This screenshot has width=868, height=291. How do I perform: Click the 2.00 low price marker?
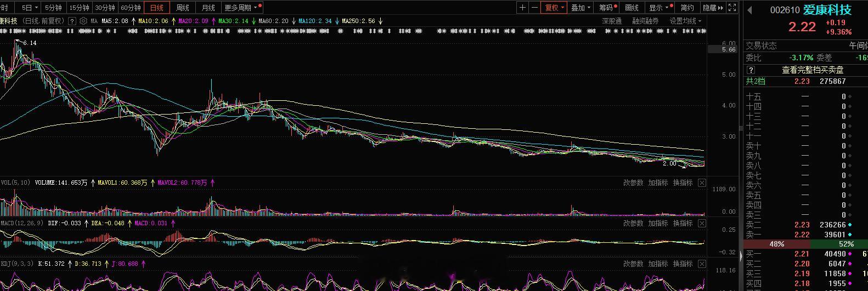pos(669,163)
